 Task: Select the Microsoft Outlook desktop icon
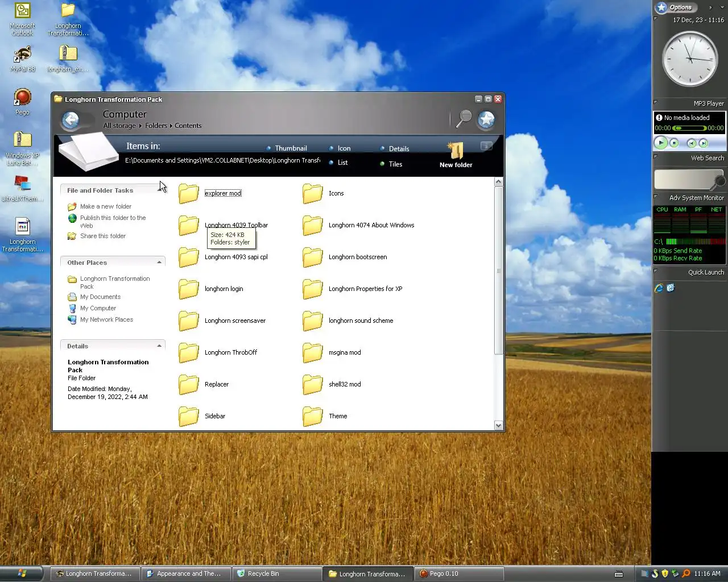[23, 19]
